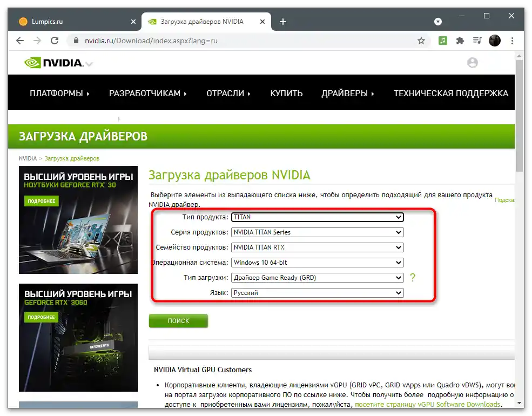Click the green question mark help icon
Viewport: 532px width, 416px height.
[412, 278]
